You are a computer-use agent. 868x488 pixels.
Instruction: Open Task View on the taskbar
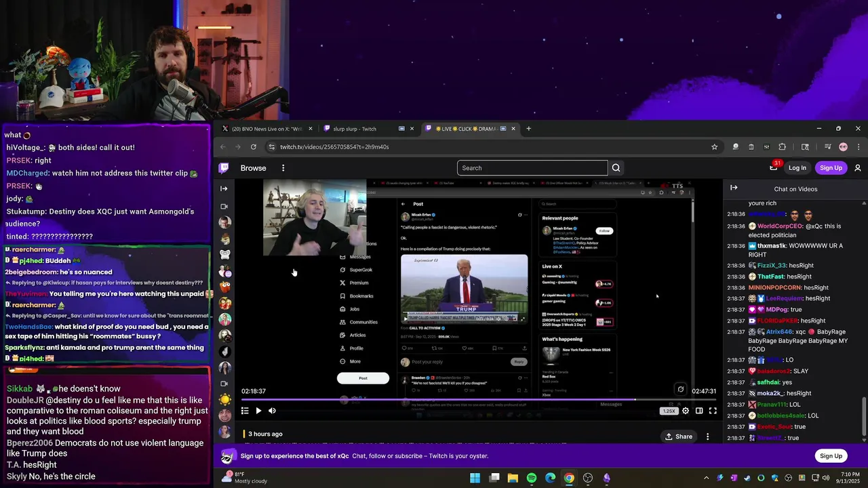tap(494, 478)
